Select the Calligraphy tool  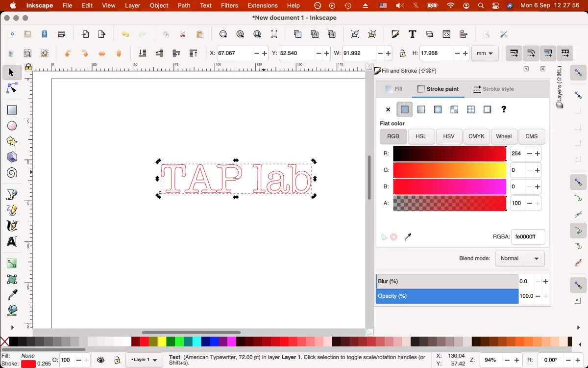coord(12,226)
